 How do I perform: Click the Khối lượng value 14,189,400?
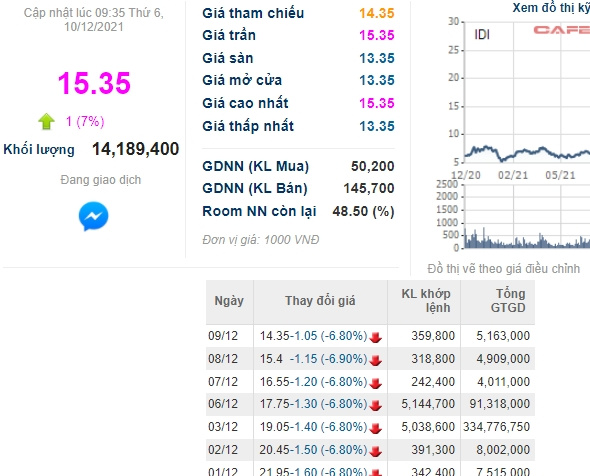135,149
